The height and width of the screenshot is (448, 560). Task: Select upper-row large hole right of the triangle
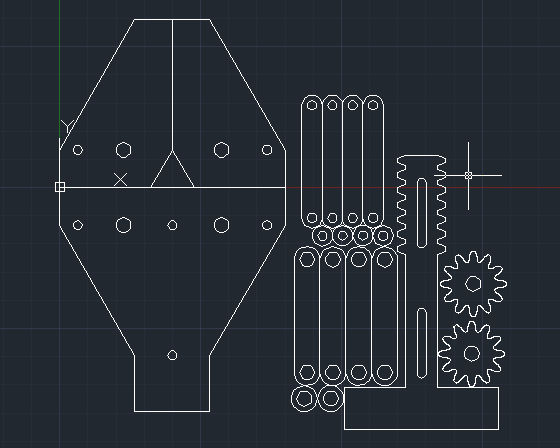pos(221,150)
